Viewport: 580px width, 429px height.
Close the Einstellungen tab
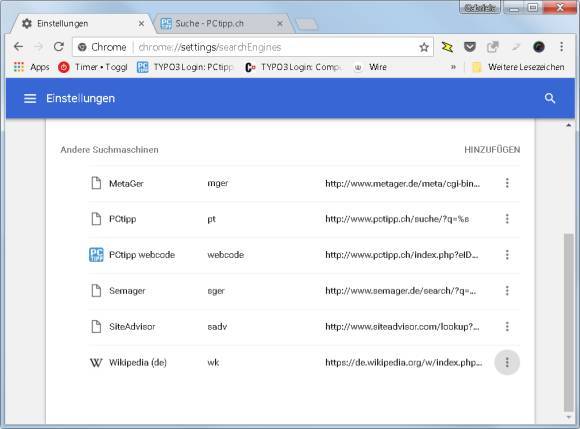click(141, 24)
